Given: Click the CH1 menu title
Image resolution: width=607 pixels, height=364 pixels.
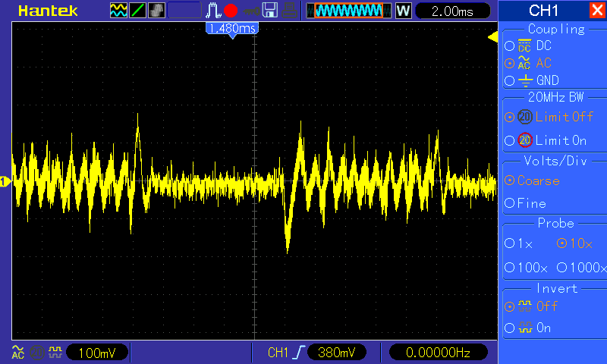Looking at the screenshot, I should coord(543,11).
